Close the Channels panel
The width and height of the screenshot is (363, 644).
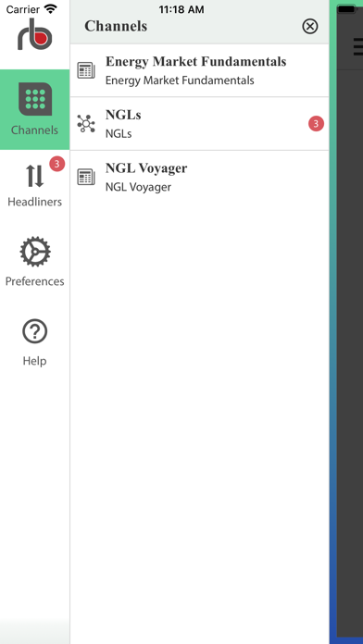(x=310, y=26)
